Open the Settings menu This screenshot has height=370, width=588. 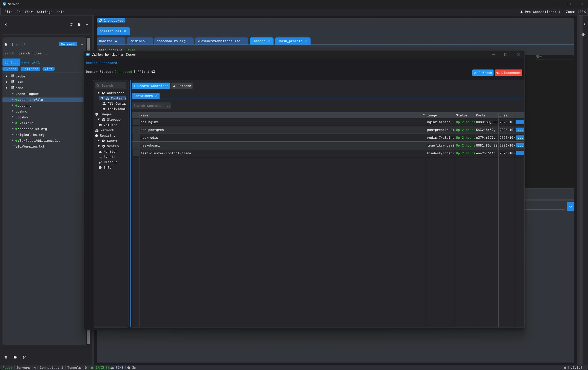45,12
